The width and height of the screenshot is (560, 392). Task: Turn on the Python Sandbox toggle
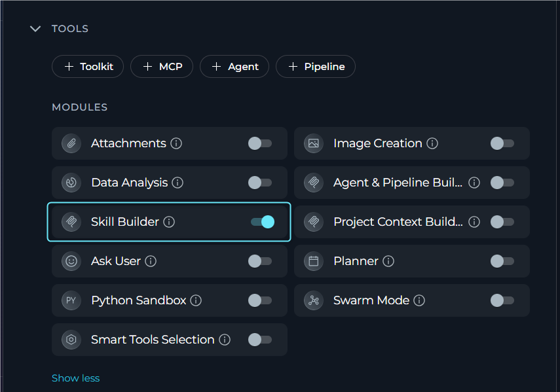pyautogui.click(x=260, y=300)
